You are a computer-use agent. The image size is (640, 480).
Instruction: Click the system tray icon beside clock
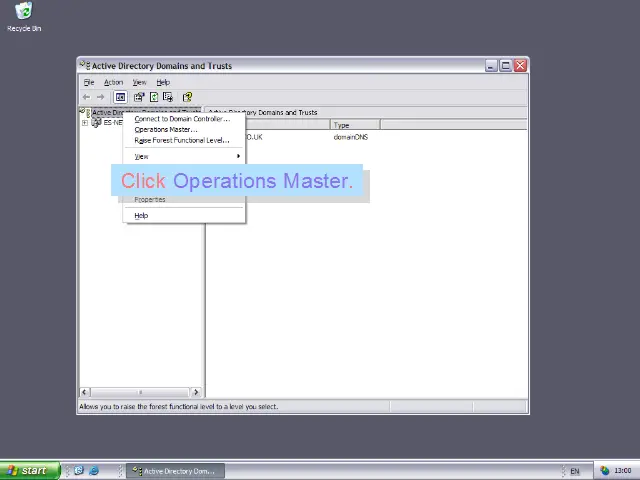pyautogui.click(x=605, y=471)
